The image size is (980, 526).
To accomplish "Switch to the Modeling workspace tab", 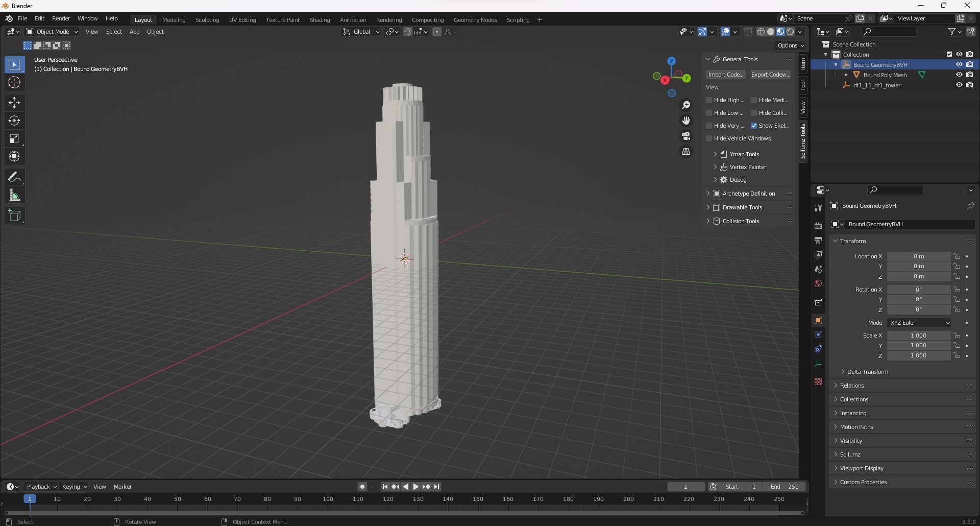I will pos(174,20).
